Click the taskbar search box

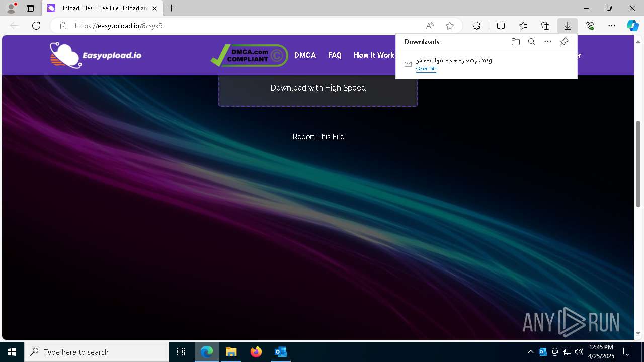click(x=97, y=352)
